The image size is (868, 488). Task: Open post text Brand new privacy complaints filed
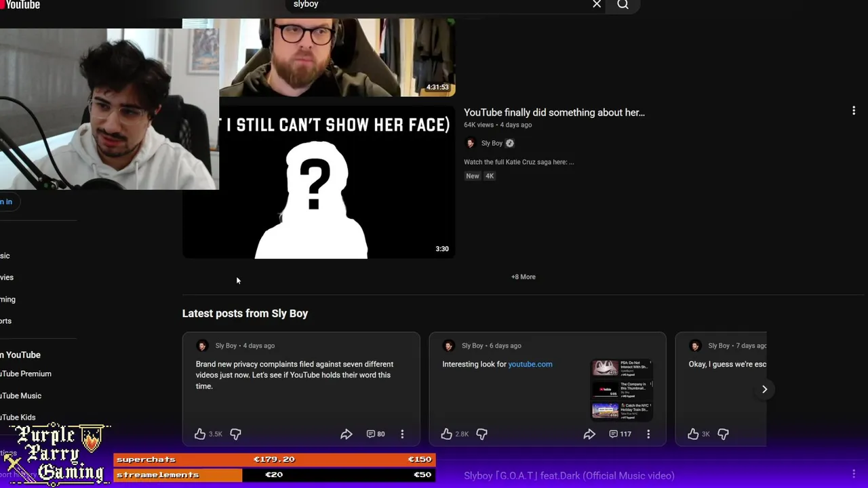[294, 375]
